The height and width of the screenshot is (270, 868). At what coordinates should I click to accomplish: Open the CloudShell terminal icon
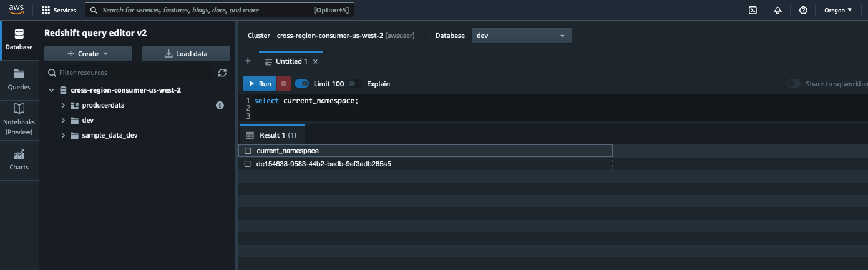tap(753, 10)
